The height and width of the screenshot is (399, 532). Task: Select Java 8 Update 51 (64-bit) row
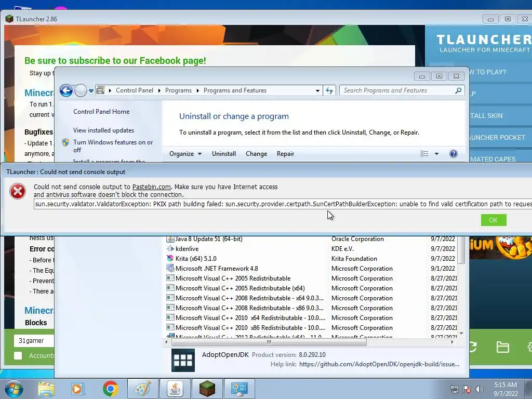tap(311, 239)
